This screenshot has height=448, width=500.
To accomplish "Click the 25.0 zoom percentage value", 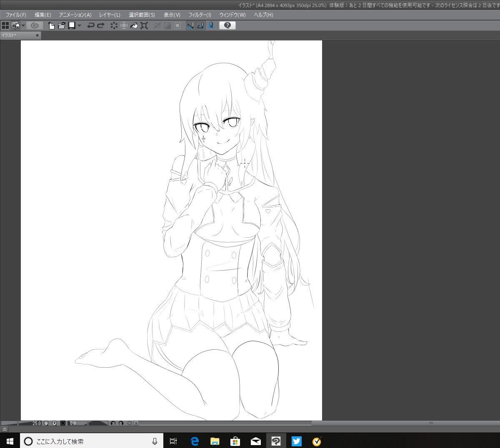I will (x=36, y=423).
